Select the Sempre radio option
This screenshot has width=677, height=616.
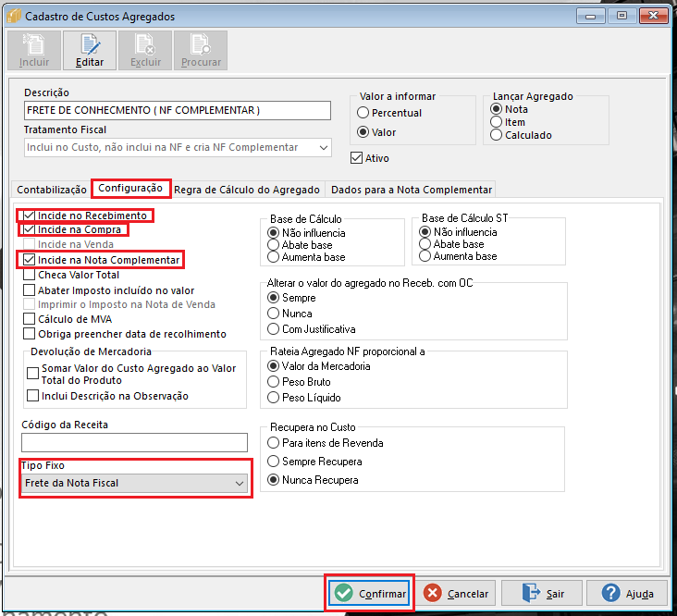click(291, 298)
